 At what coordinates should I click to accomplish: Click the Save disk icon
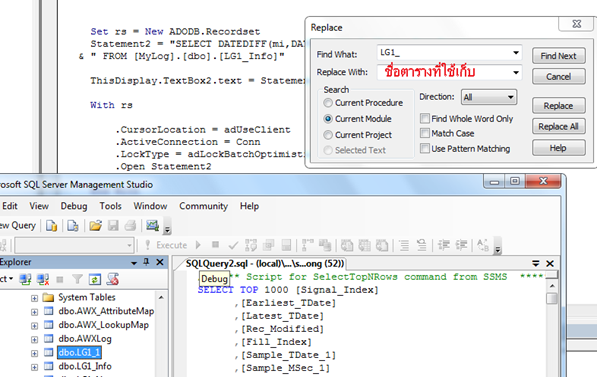click(x=113, y=226)
